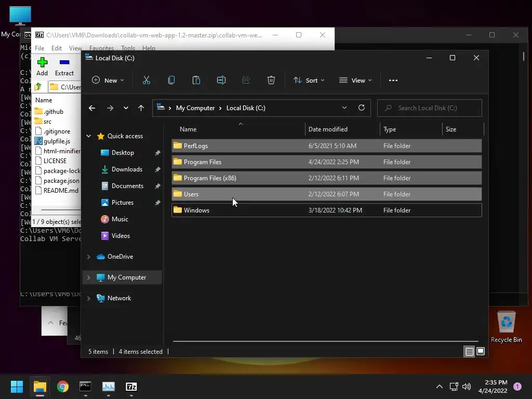This screenshot has height=399, width=532.
Task: Go forward with the right arrow
Action: click(x=110, y=108)
